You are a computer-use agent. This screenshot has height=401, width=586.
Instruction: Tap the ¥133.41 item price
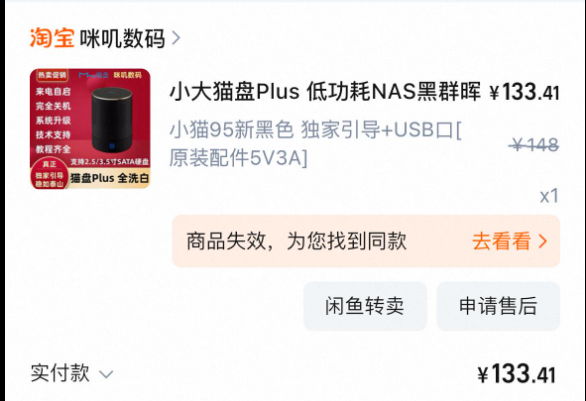(524, 92)
